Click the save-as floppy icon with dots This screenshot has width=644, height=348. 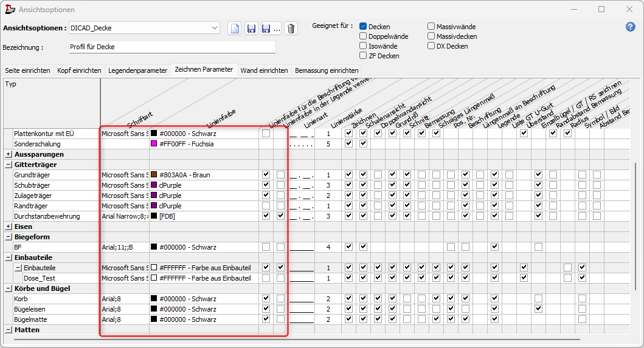click(270, 29)
